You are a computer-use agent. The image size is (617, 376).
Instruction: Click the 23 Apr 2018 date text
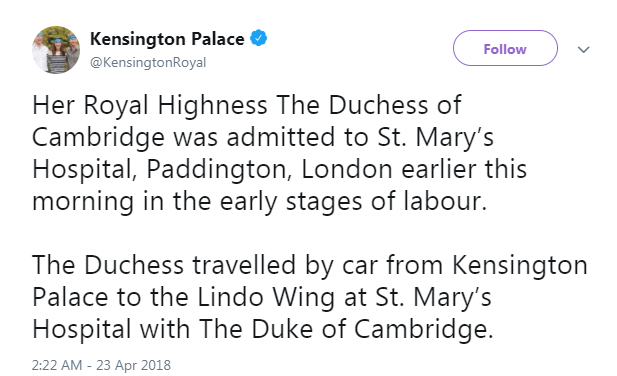pos(133,365)
